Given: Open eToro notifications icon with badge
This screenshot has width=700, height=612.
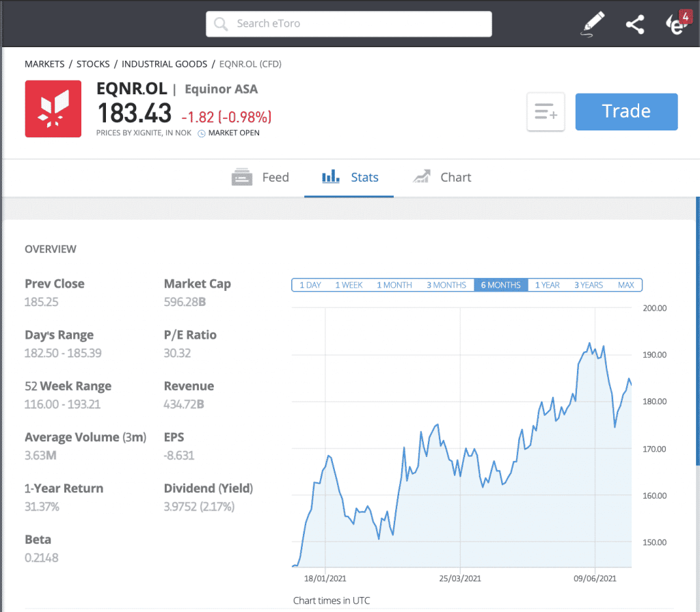Looking at the screenshot, I should pos(676,24).
